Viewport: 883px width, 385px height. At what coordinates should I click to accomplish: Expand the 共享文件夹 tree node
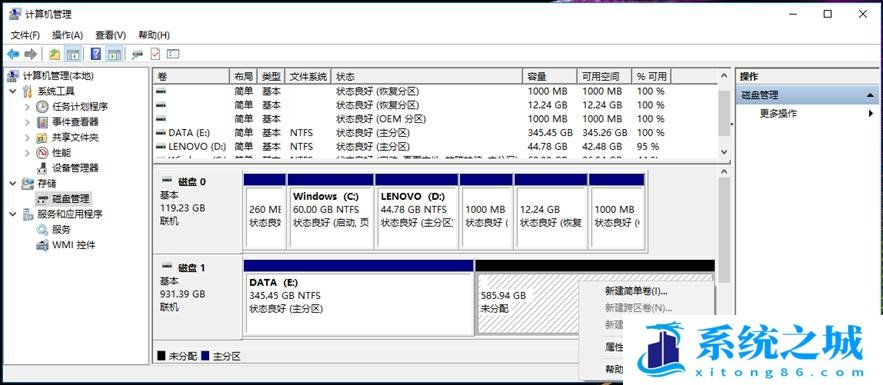28,137
